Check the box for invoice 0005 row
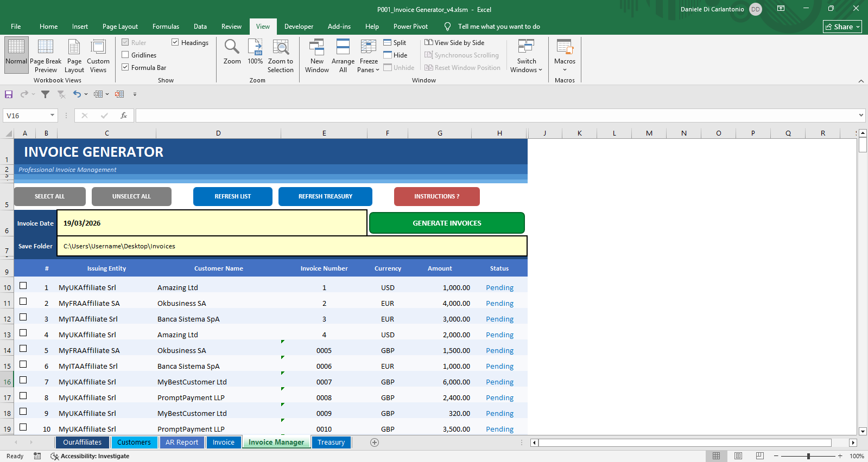The image size is (868, 462). 23,349
